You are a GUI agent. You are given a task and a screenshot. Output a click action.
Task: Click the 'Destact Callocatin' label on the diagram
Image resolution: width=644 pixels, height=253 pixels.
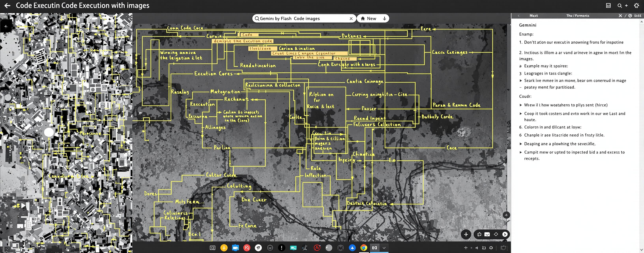367,203
